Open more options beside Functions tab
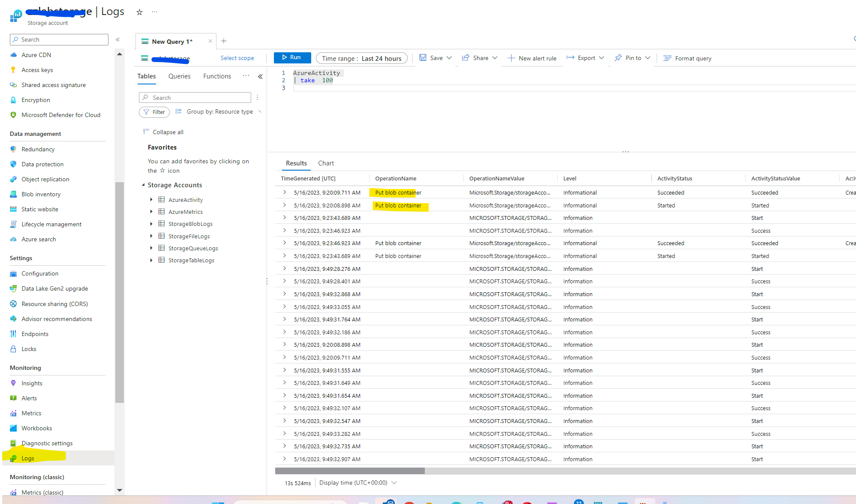 [x=246, y=76]
